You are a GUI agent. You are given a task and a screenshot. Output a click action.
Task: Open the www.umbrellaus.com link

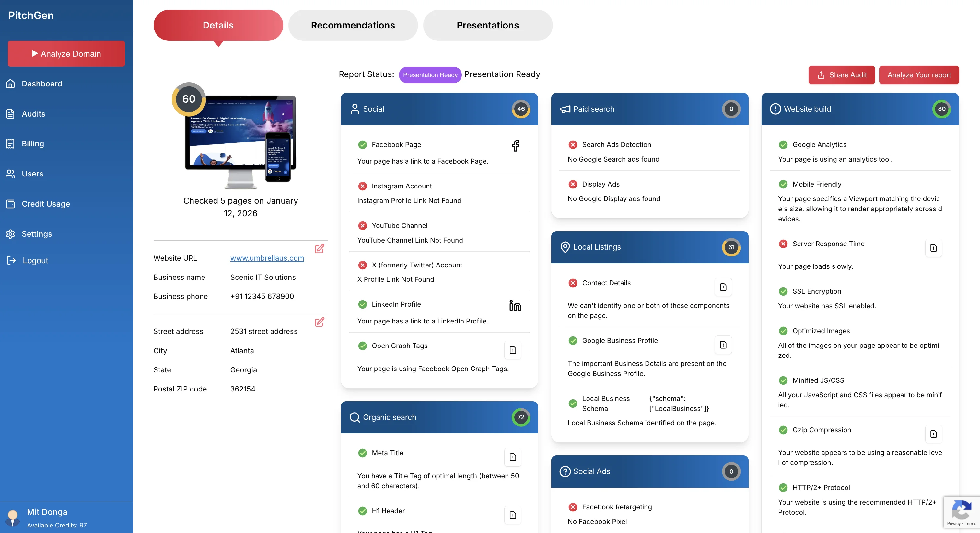(x=267, y=258)
